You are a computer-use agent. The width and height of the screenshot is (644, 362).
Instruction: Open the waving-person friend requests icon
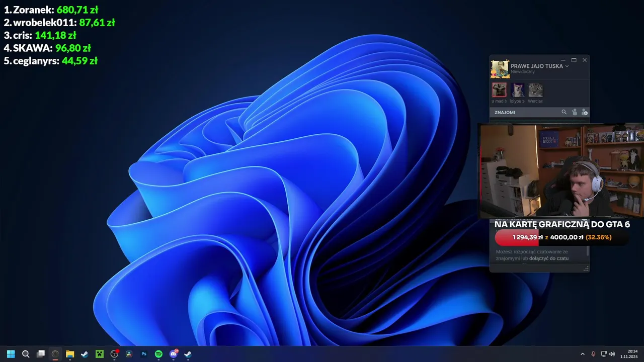click(x=575, y=112)
